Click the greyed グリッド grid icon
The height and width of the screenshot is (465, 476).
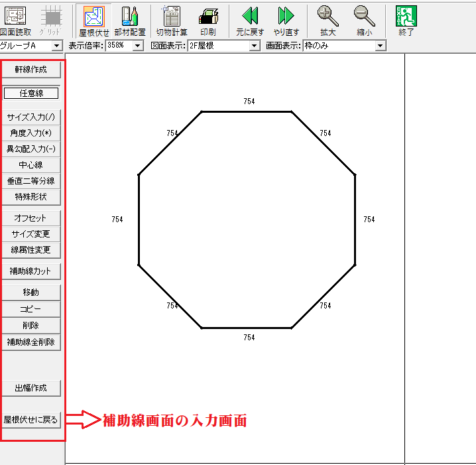coord(51,21)
